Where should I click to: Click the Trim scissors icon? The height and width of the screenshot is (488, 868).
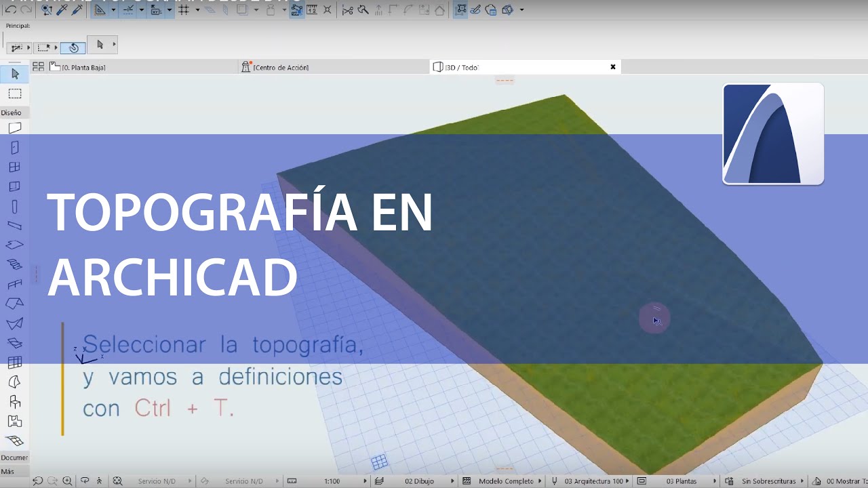coord(347,9)
